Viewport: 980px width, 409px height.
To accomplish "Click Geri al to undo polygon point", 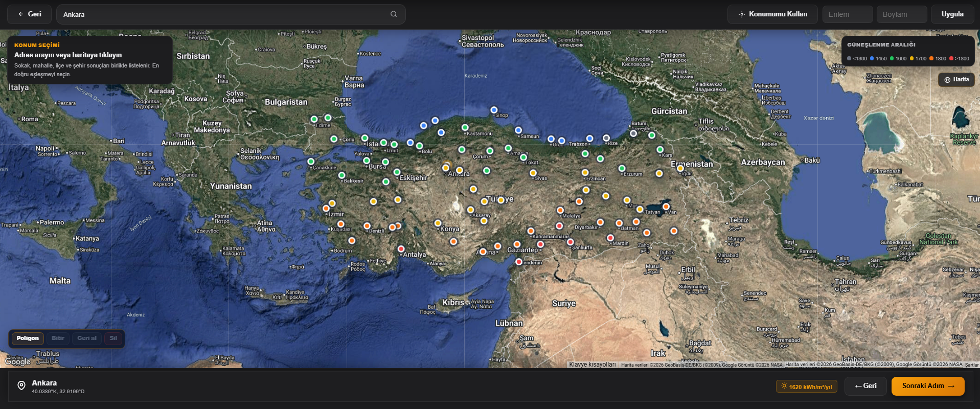I will click(x=87, y=338).
